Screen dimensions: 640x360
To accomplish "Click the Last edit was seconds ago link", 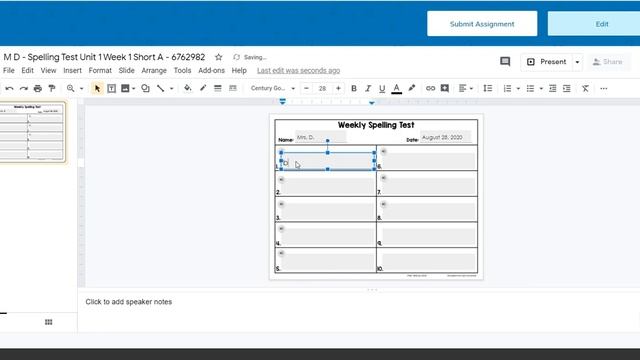I will pyautogui.click(x=298, y=71).
